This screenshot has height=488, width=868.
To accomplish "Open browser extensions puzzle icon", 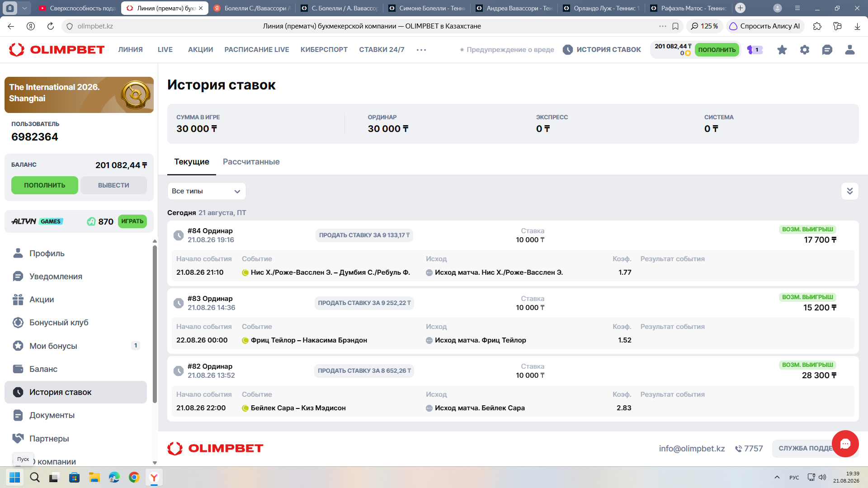I will point(817,26).
